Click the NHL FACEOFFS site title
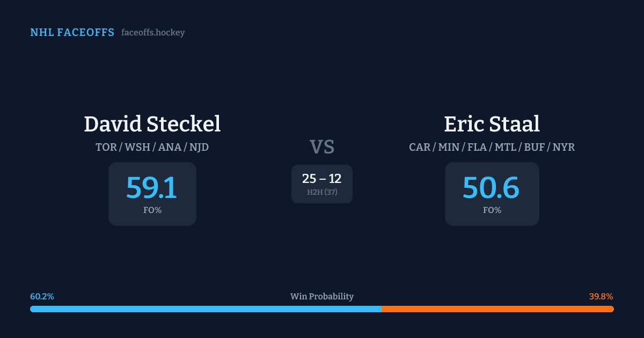The image size is (644, 338). pos(72,33)
